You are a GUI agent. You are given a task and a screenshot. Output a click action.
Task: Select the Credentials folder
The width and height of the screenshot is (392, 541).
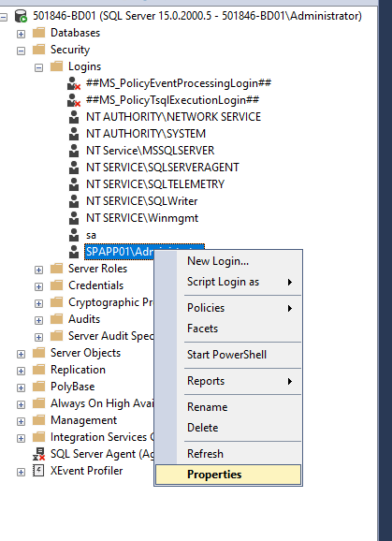(95, 285)
